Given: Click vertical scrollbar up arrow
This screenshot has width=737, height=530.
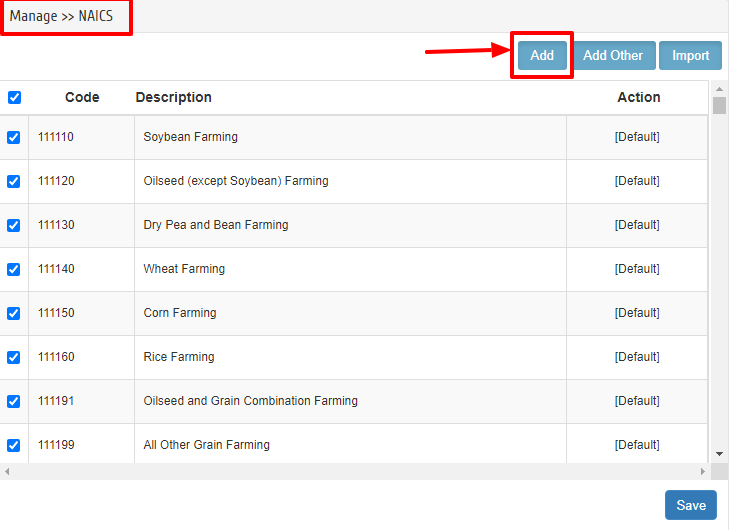Looking at the screenshot, I should [x=719, y=89].
